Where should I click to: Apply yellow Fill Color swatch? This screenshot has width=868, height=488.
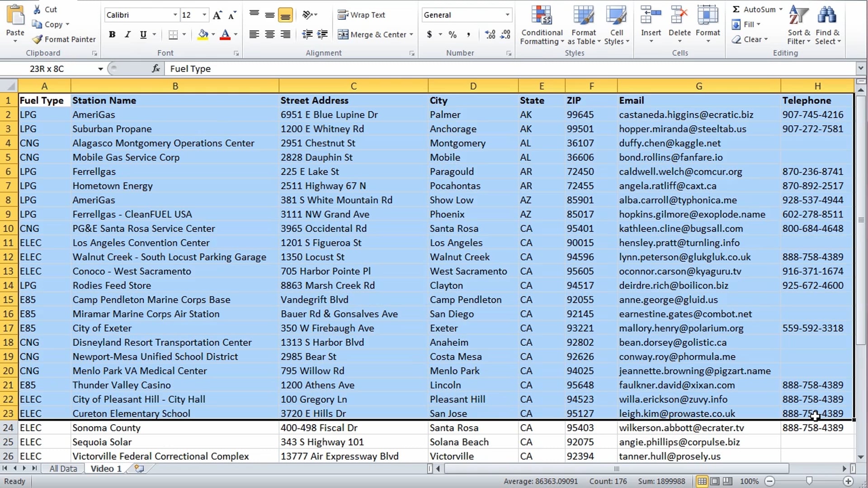(203, 35)
